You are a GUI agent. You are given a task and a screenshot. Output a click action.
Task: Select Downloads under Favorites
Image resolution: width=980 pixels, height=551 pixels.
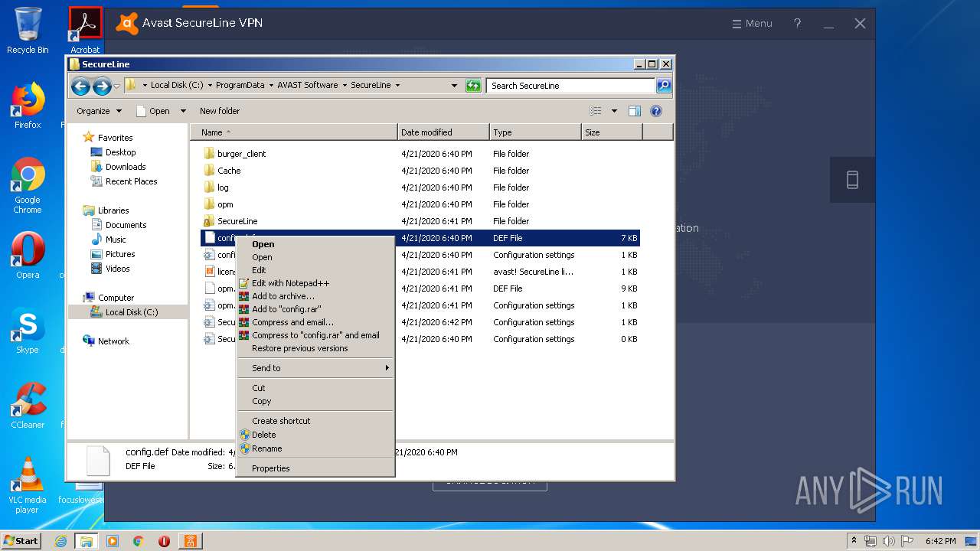pos(126,167)
